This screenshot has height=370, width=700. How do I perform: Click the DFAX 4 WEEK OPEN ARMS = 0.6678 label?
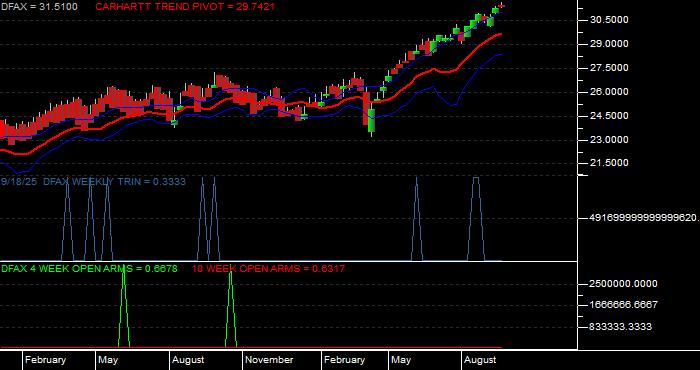(89, 269)
